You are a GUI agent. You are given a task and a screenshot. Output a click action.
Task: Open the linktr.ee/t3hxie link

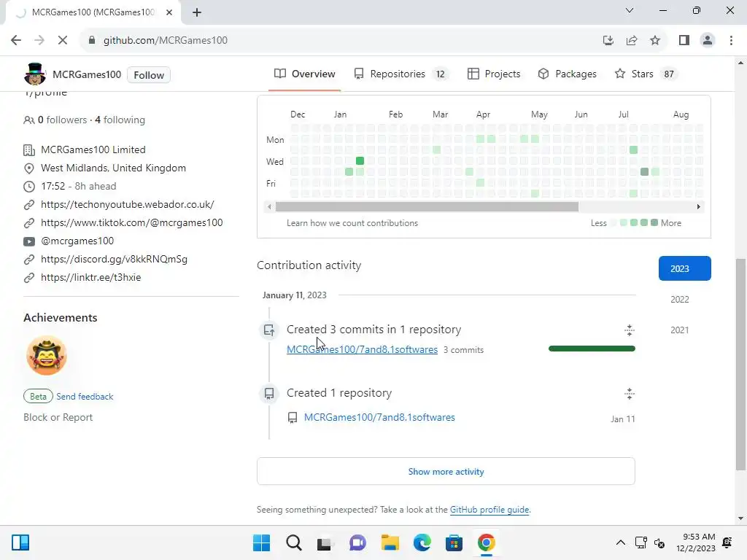tap(90, 277)
